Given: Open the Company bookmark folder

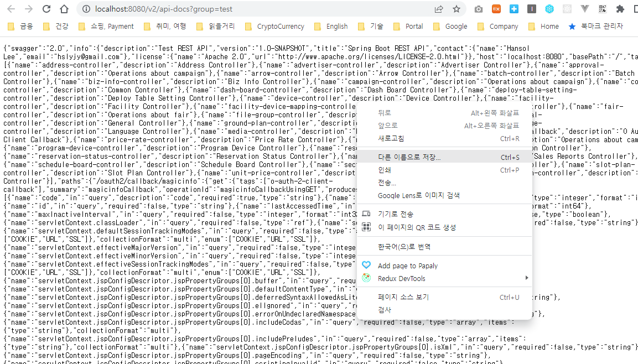Looking at the screenshot, I should click(497, 27).
